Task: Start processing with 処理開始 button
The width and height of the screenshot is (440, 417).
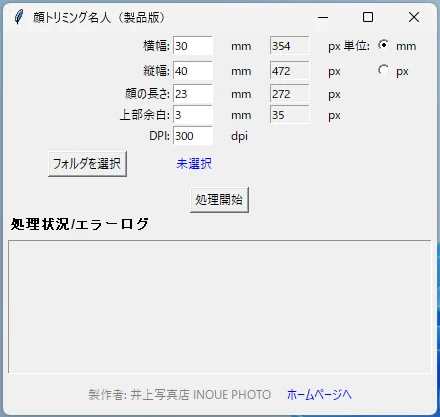Action: [x=219, y=200]
